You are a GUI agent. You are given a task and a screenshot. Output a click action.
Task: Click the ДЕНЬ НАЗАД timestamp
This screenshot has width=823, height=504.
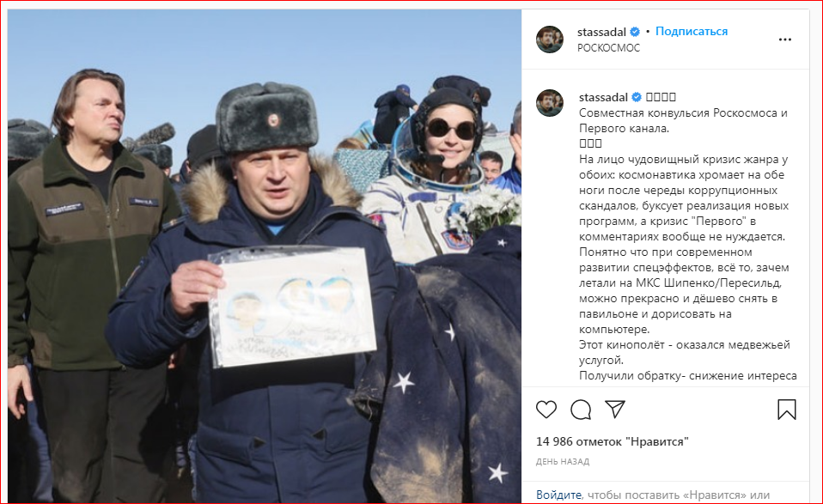562,462
